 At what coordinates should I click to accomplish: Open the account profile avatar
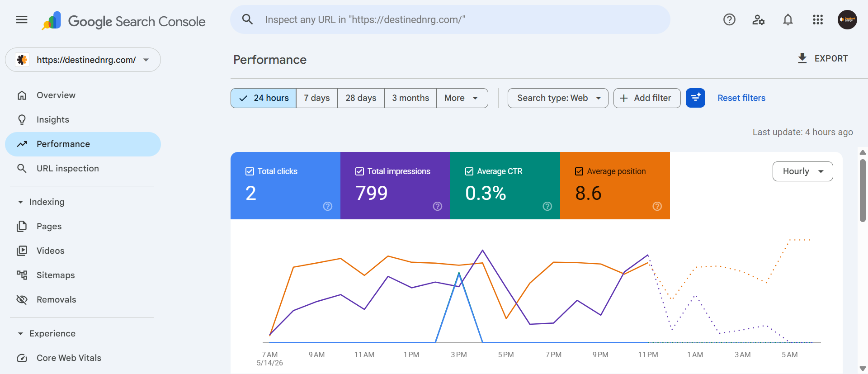pos(847,19)
